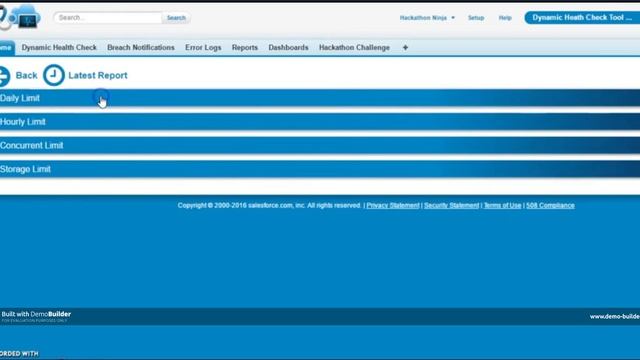
Task: Click the Latest Report clock icon
Action: coord(54,75)
